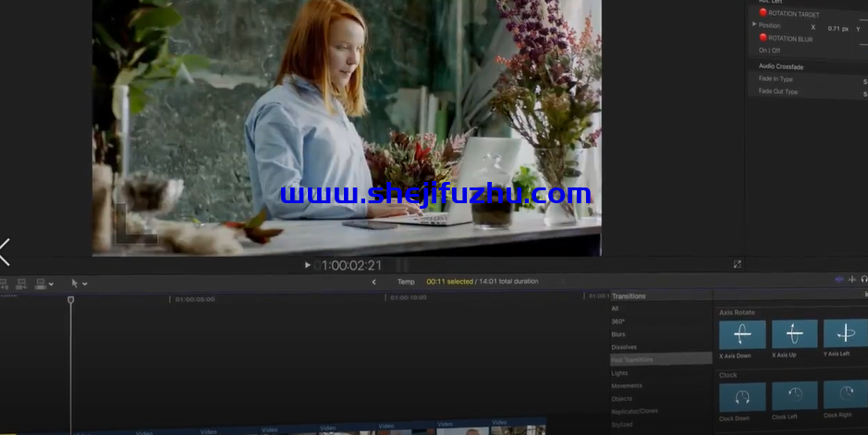Click the Audio Crossfade section header
The width and height of the screenshot is (868, 435).
point(781,66)
